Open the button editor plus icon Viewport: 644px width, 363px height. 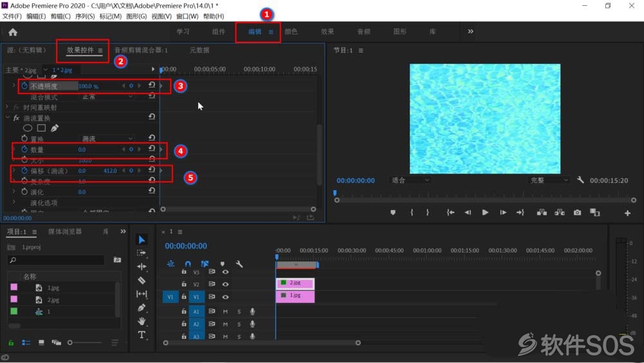point(627,213)
